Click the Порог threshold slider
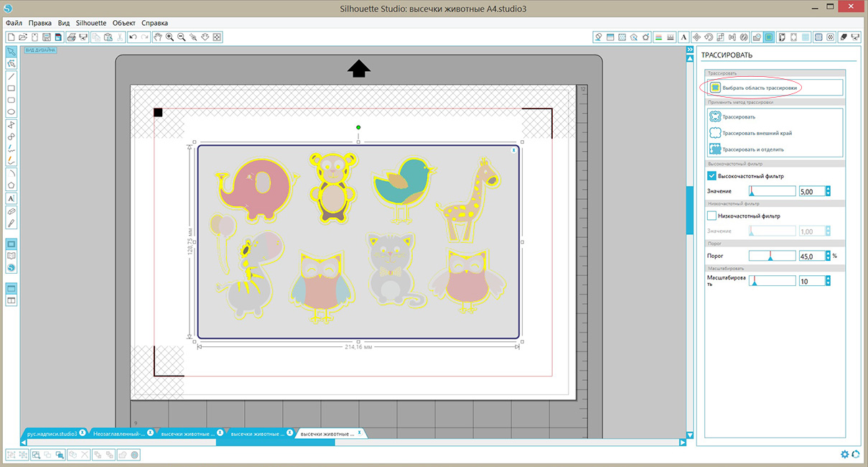This screenshot has width=868, height=467. (772, 256)
